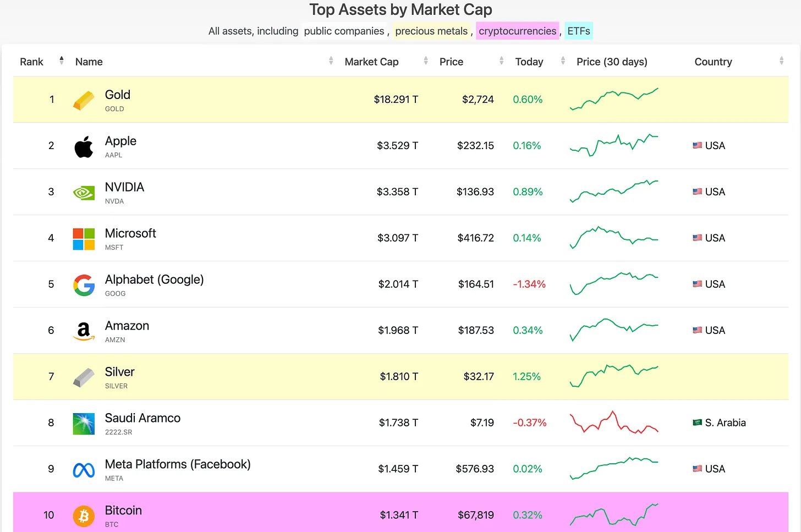The image size is (801, 532).
Task: Open the Gold asset page
Action: [118, 95]
